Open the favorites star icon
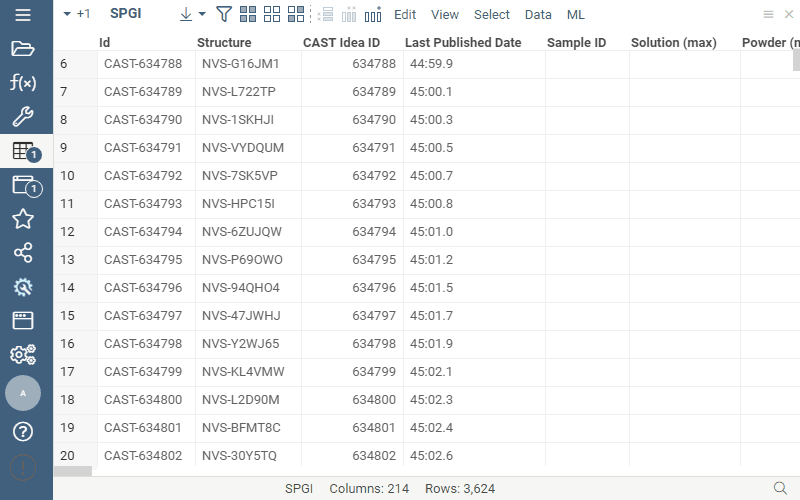The image size is (800, 500). (23, 219)
